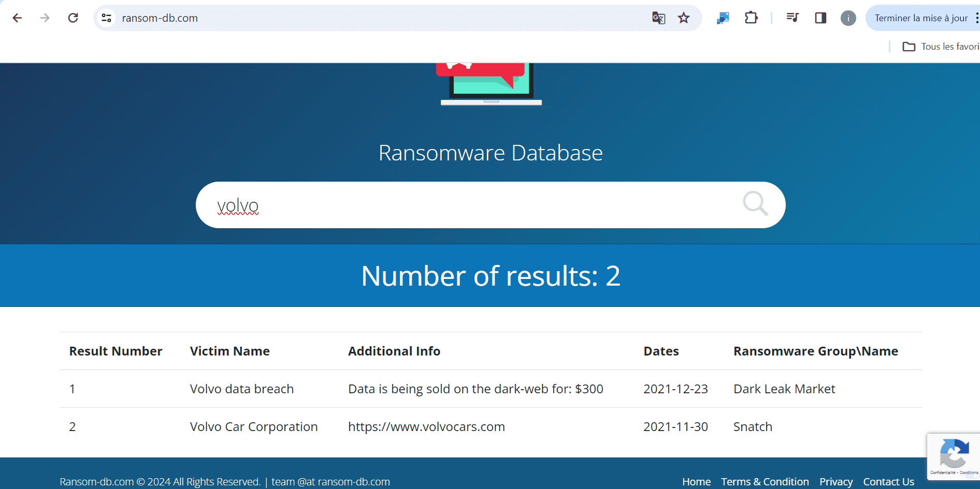Select the Result Number column header
Image resolution: width=980 pixels, height=489 pixels.
pos(116,351)
